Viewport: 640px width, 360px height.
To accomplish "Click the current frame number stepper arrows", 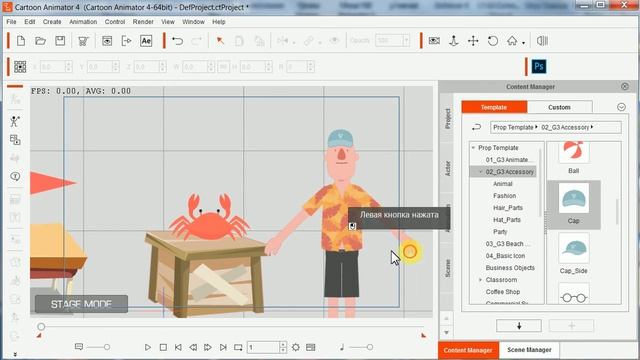I will (x=283, y=347).
